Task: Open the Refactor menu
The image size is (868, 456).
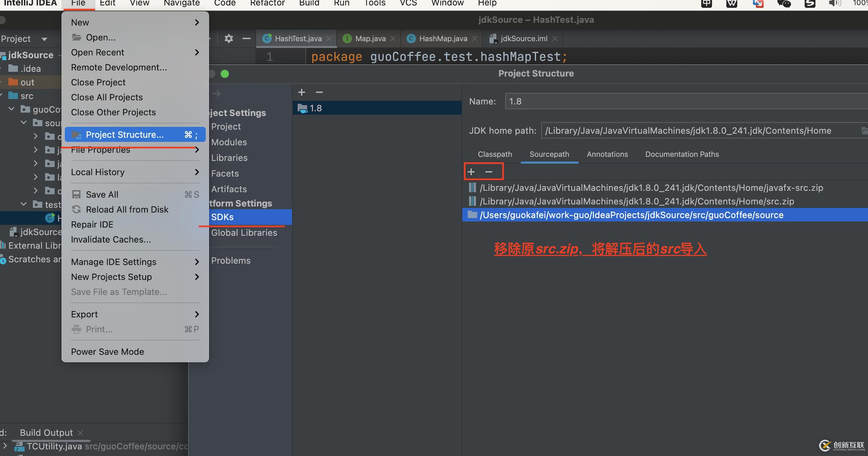Action: click(267, 3)
